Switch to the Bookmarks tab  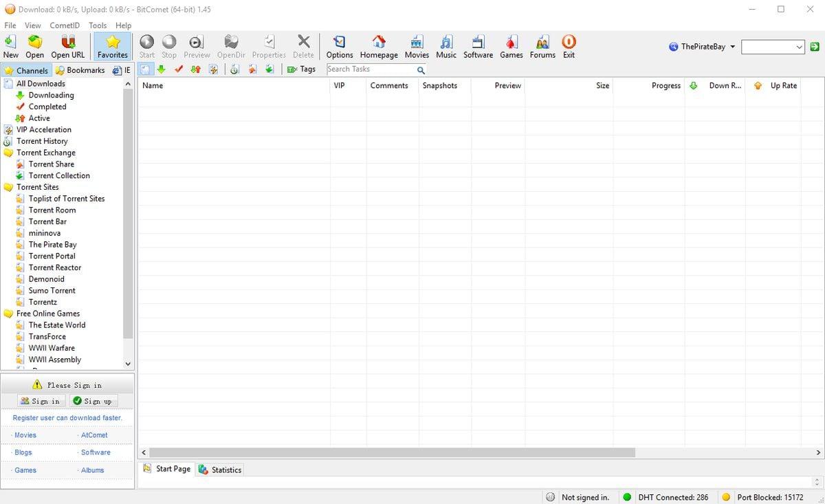[80, 70]
